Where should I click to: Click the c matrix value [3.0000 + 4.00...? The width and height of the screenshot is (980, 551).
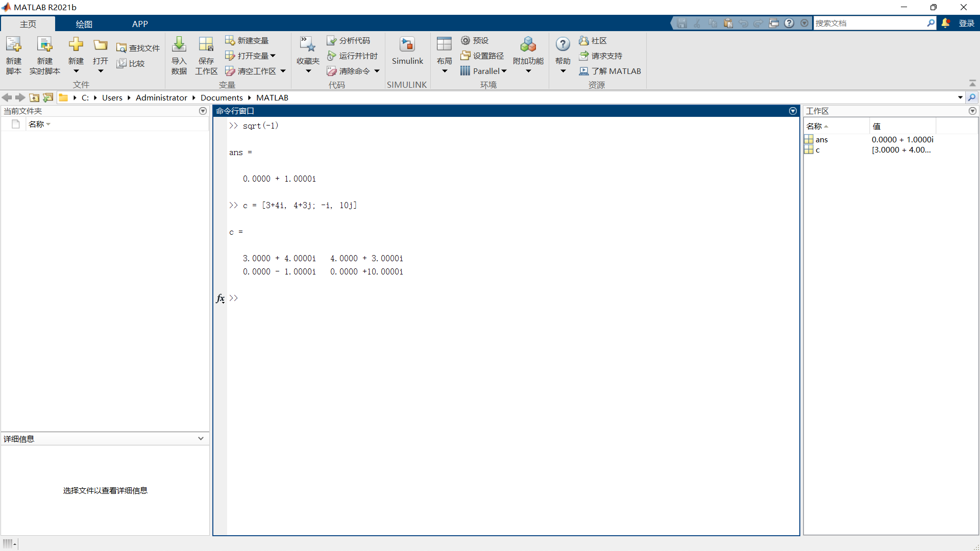[x=901, y=149]
